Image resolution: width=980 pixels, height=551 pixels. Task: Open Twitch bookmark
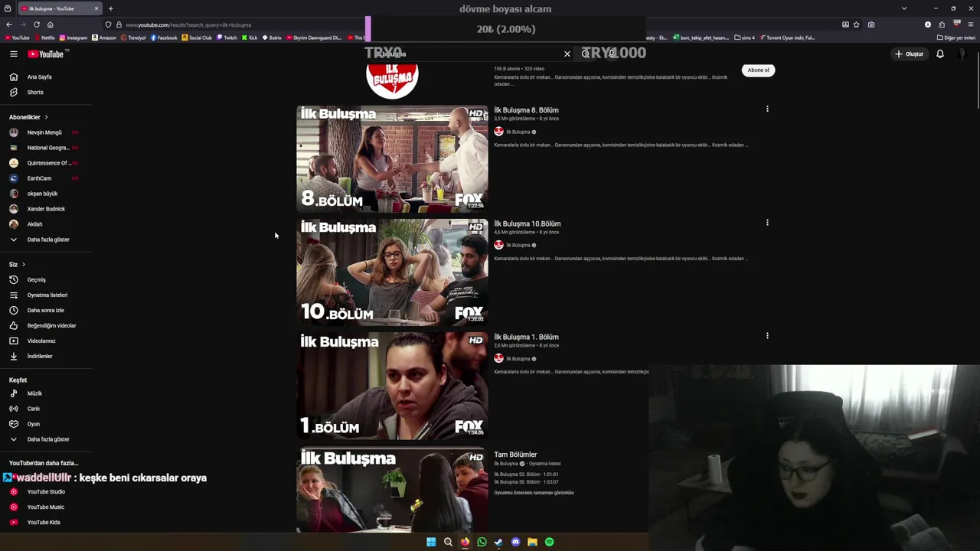pyautogui.click(x=227, y=37)
